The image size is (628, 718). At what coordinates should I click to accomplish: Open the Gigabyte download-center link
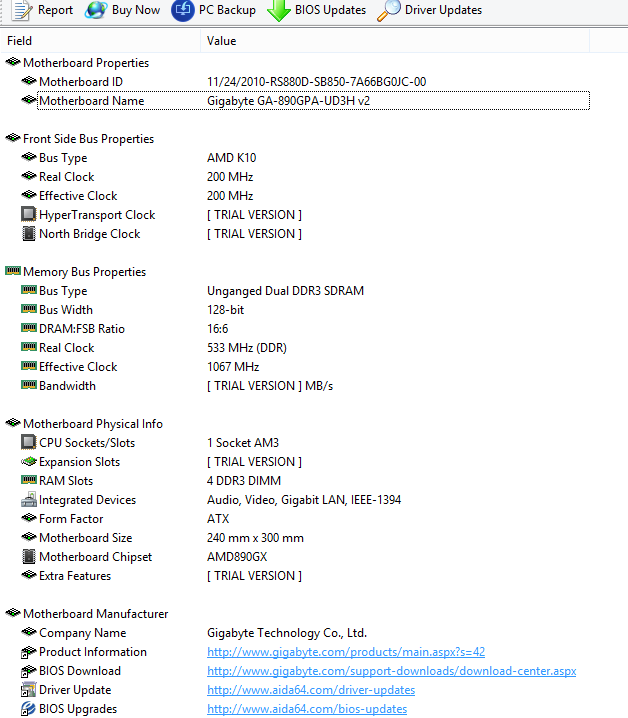click(x=392, y=671)
